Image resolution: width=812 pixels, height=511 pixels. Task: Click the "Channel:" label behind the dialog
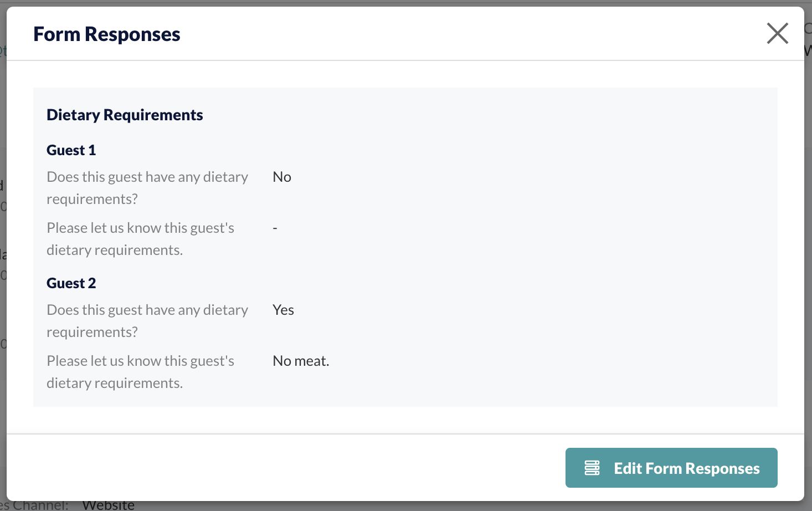pyautogui.click(x=40, y=505)
